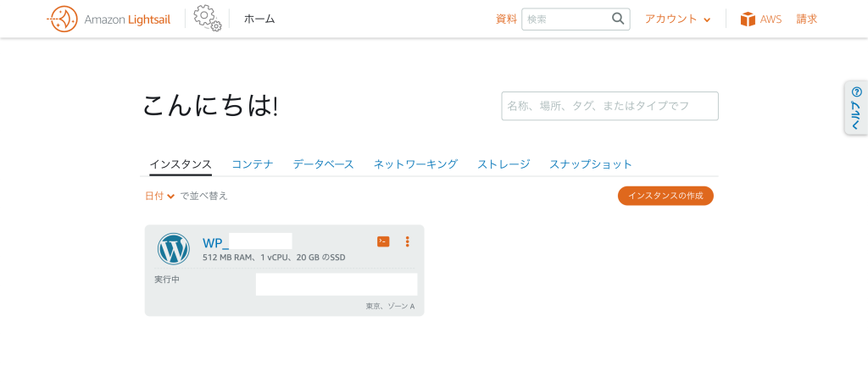Screen dimensions: 868x388
Task: Switch to the スナップショット tab
Action: click(591, 164)
